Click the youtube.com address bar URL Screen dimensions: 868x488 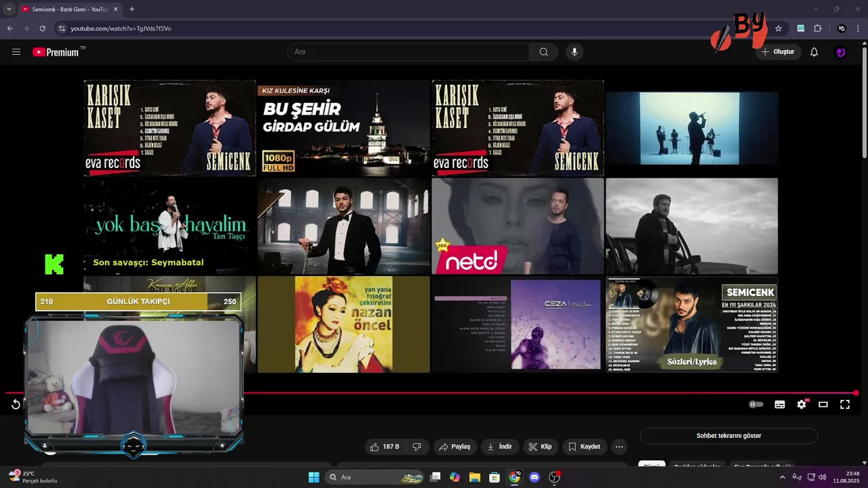click(121, 28)
